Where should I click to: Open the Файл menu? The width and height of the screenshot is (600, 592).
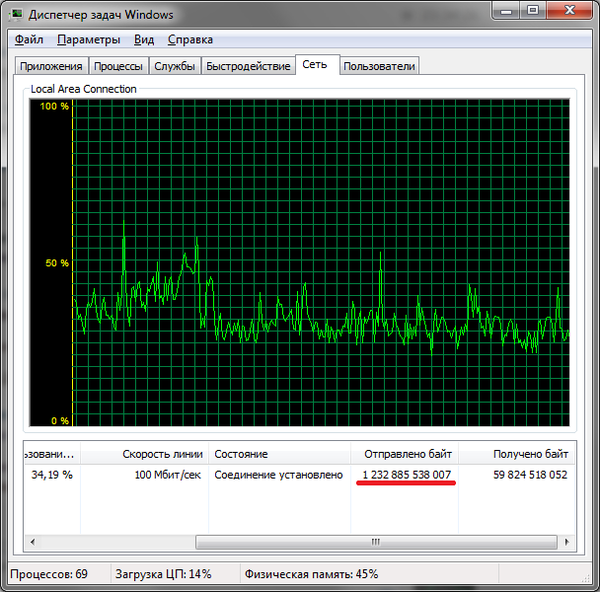pyautogui.click(x=29, y=40)
